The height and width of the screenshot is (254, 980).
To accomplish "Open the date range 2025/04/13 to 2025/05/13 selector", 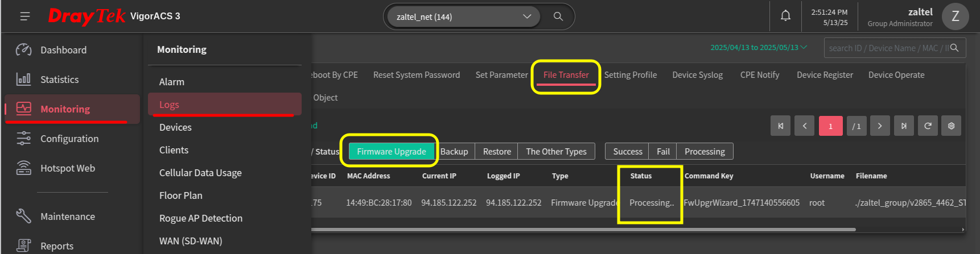I will tap(759, 48).
